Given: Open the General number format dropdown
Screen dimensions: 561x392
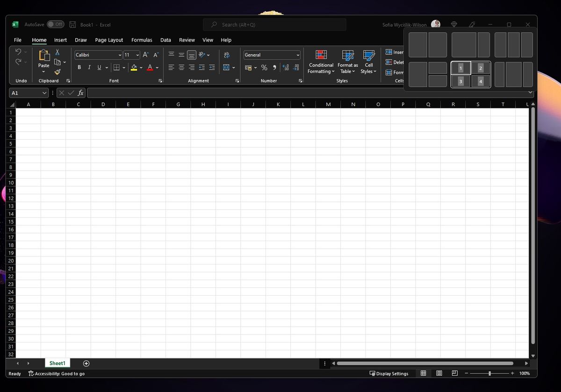Looking at the screenshot, I should coord(298,55).
